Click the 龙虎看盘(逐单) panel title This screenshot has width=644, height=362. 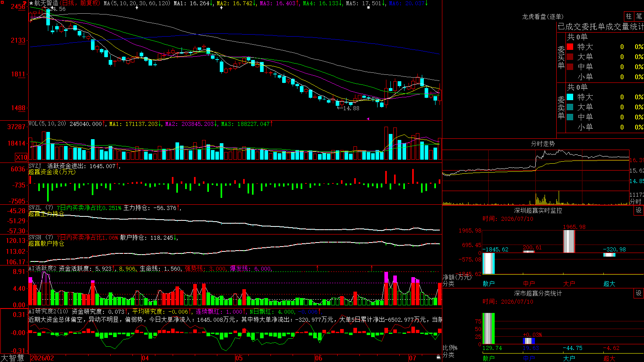point(543,16)
